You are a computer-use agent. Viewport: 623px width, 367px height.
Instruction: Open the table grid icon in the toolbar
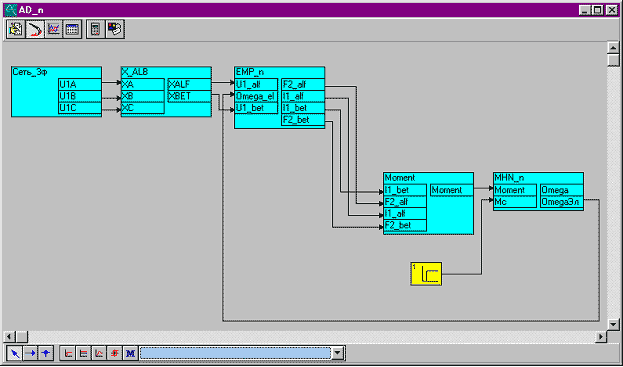(x=72, y=29)
